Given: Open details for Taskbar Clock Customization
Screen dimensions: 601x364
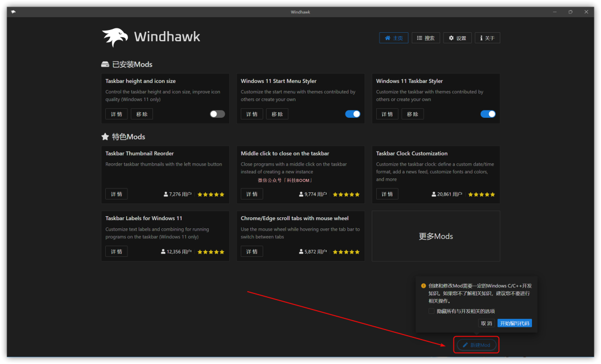Looking at the screenshot, I should click(387, 194).
